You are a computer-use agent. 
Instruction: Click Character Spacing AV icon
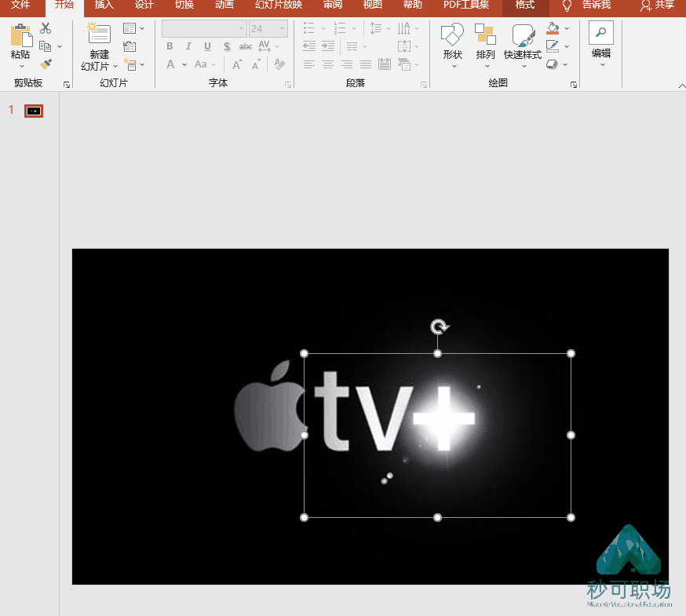(265, 46)
